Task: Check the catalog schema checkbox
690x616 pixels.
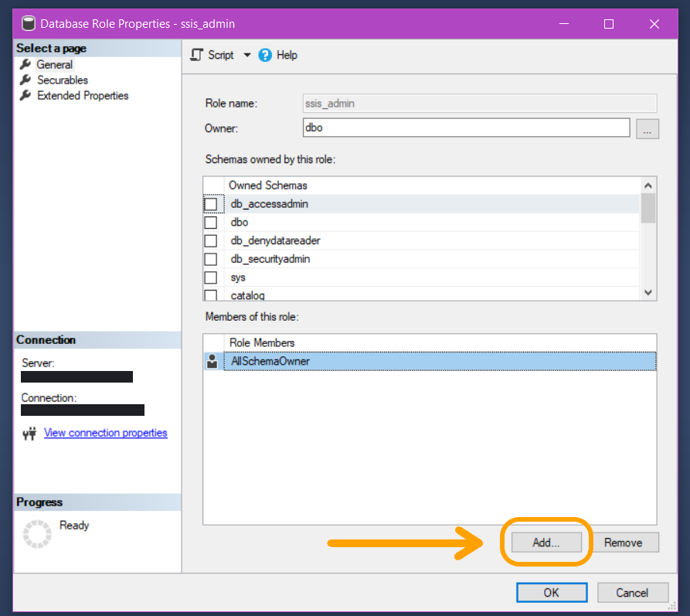Action: point(211,295)
